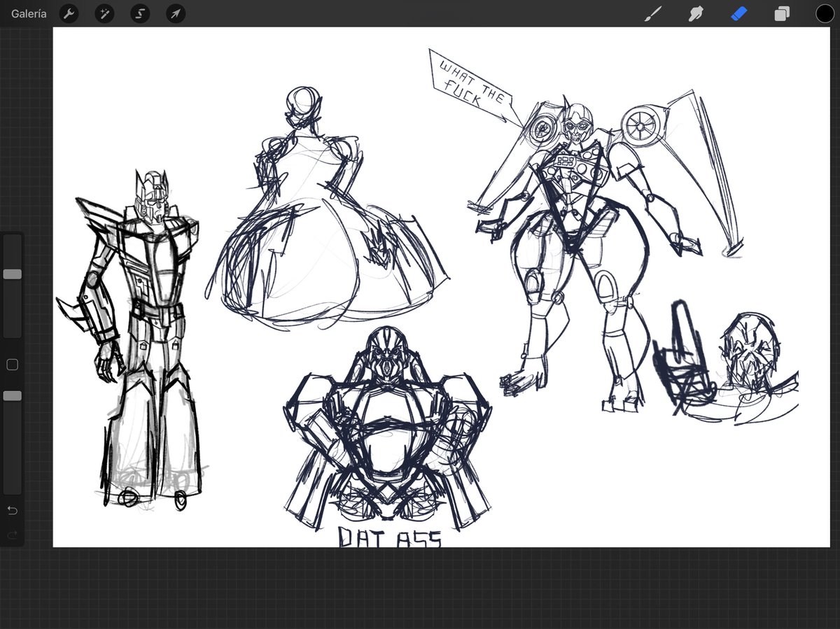This screenshot has width=840, height=629.
Task: Open the Layers panel
Action: tap(782, 13)
